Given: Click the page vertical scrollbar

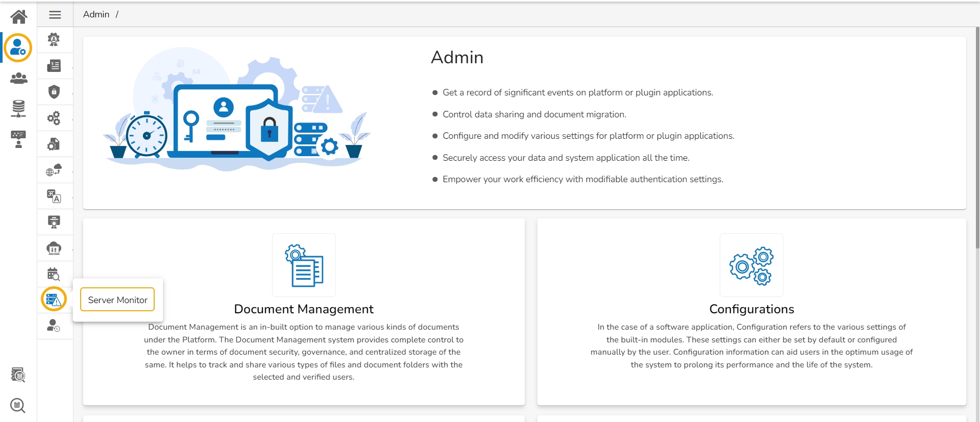Looking at the screenshot, I should coord(977,138).
